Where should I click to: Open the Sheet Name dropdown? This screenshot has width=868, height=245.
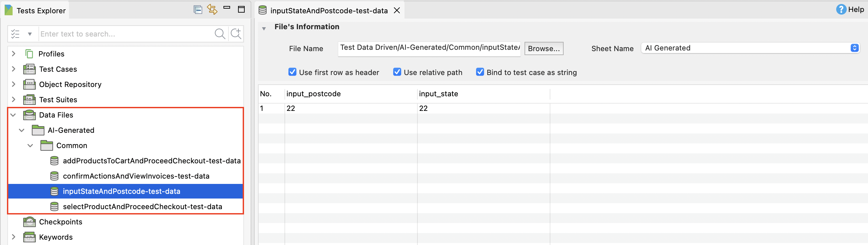point(854,48)
